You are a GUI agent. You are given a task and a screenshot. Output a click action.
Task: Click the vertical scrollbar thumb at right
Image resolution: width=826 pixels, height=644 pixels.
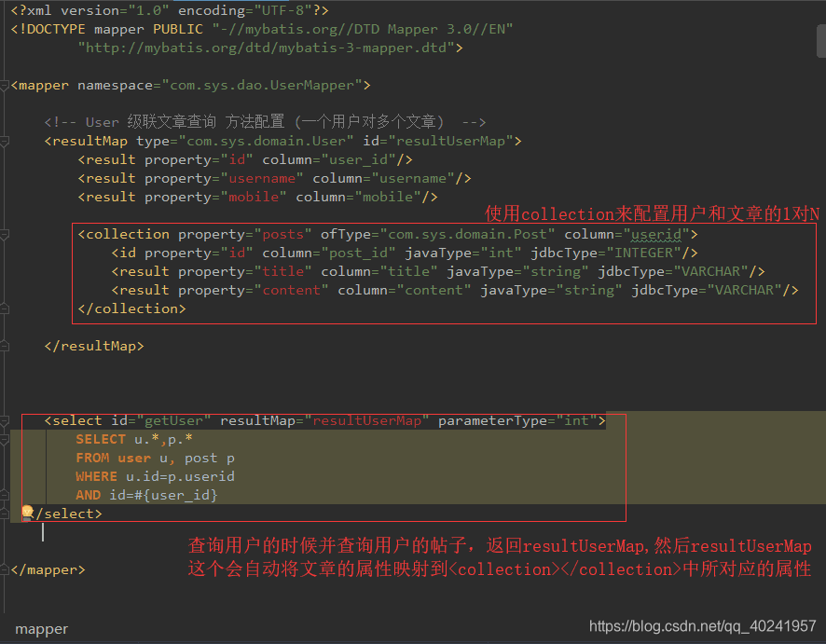pos(821,41)
